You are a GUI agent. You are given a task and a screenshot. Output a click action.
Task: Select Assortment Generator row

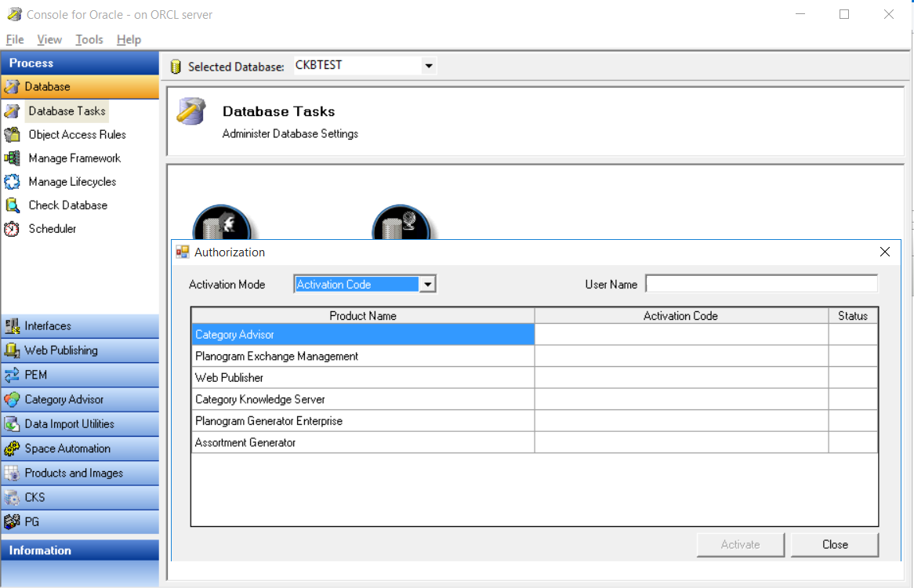[x=363, y=442]
